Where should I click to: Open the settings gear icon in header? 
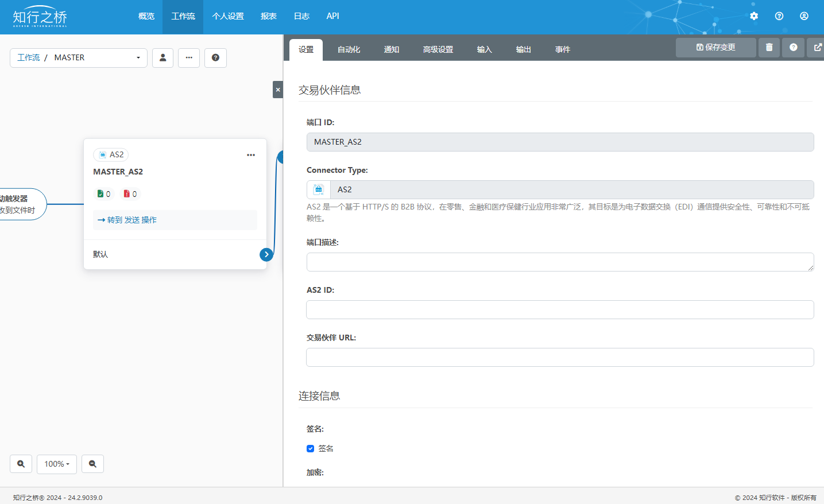(754, 16)
